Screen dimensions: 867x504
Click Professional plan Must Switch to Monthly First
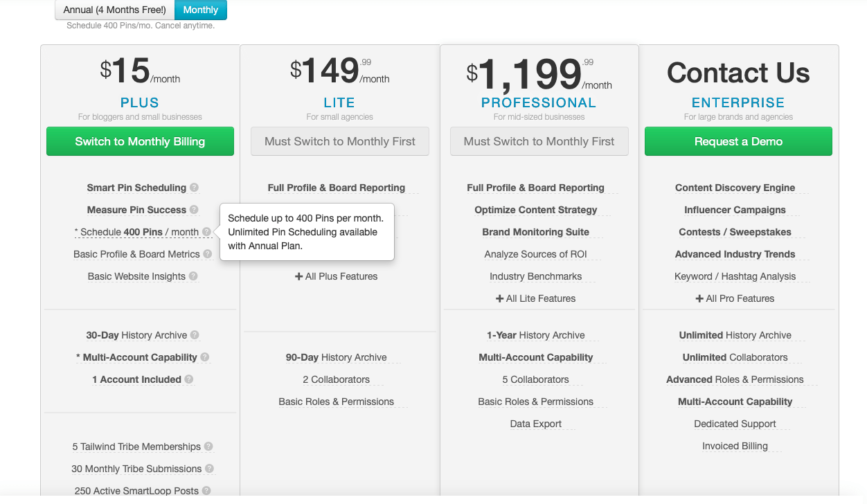coord(539,141)
